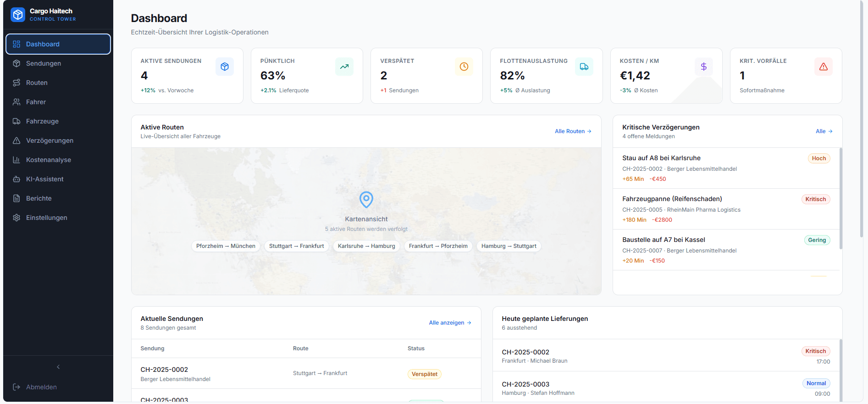Click the Sendung column header
868x404 pixels.
pos(152,348)
